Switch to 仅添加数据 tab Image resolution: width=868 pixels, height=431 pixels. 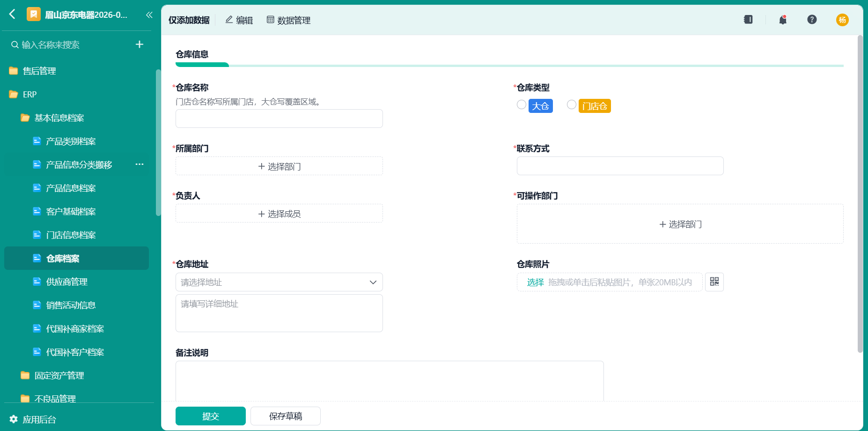(189, 20)
